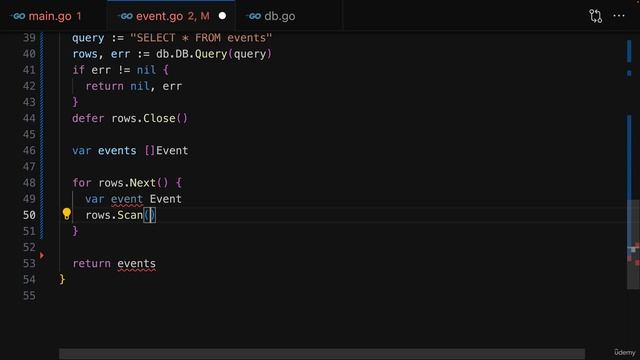Click 'defer rows.Close()' statement
Viewport: 640px width, 360px height.
[x=130, y=118]
